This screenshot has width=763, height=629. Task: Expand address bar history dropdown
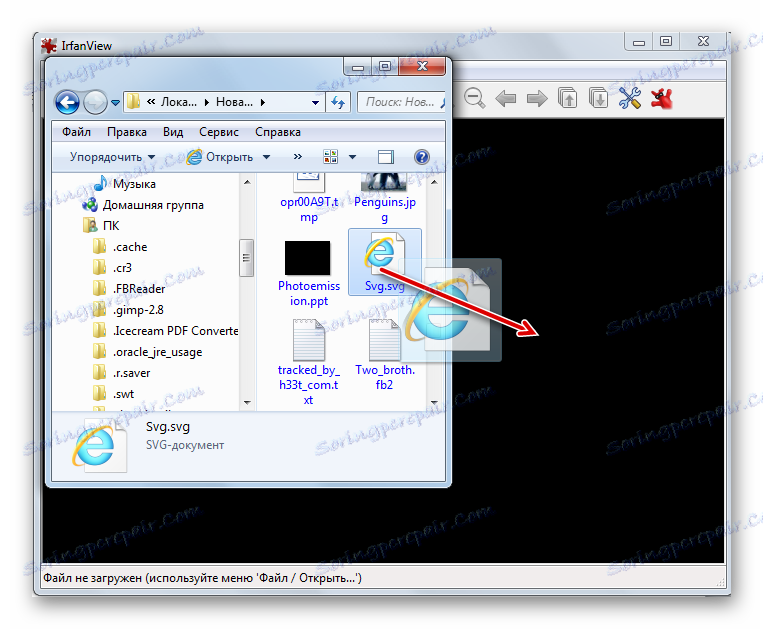[315, 103]
